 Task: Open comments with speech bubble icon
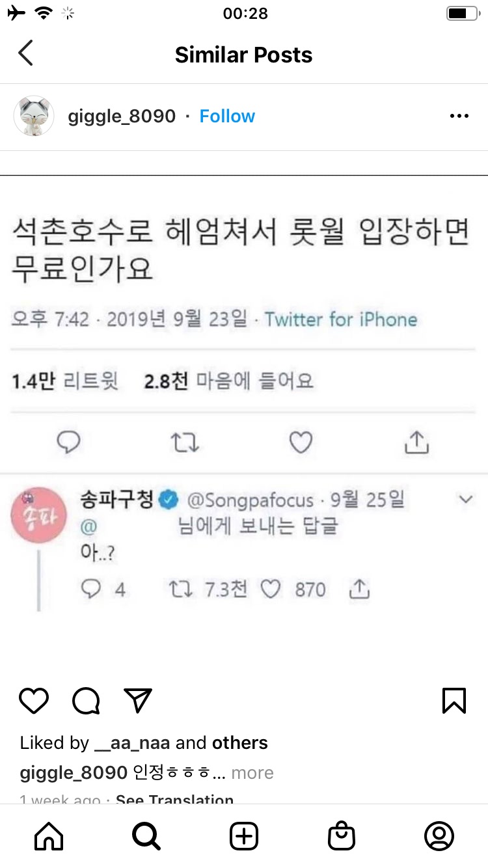pos(86,700)
